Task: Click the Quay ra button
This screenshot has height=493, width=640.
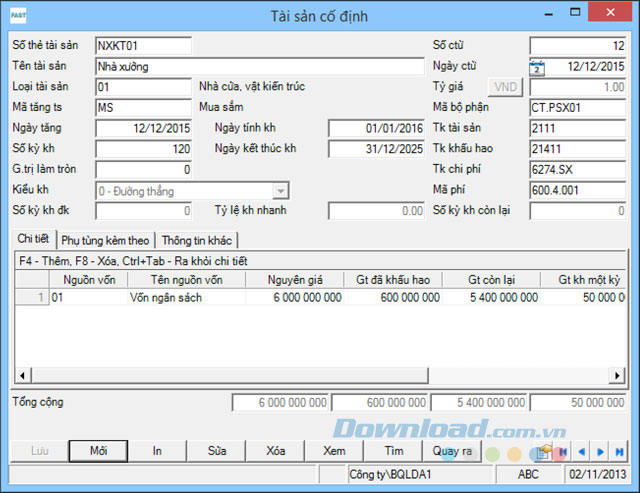Action: click(452, 451)
